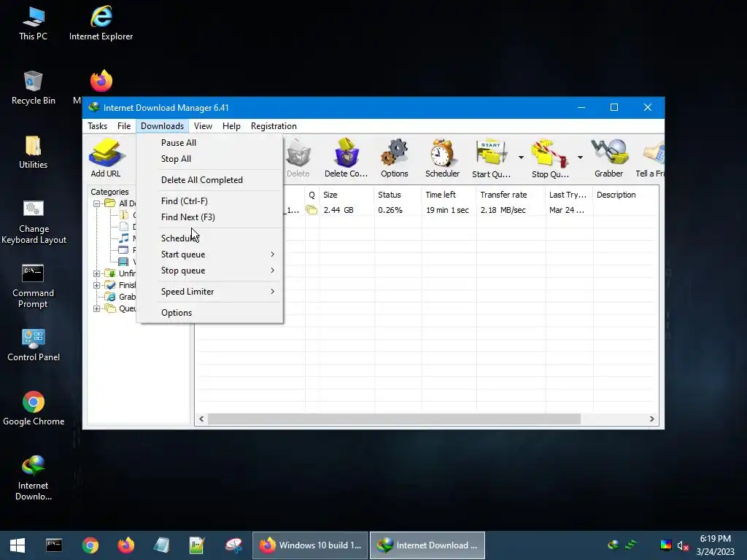Select Find Next (F3) menu entry

point(209,217)
